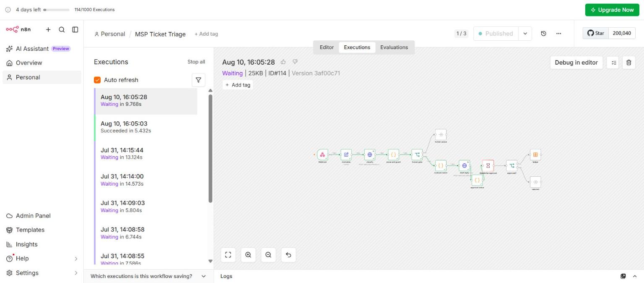Click the Upgrade Now button
This screenshot has width=644, height=283.
[x=612, y=10]
